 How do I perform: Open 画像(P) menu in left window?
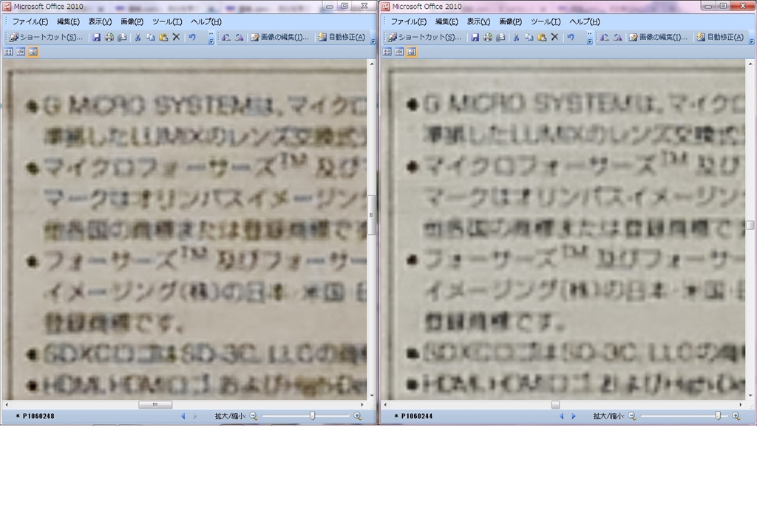coord(132,21)
